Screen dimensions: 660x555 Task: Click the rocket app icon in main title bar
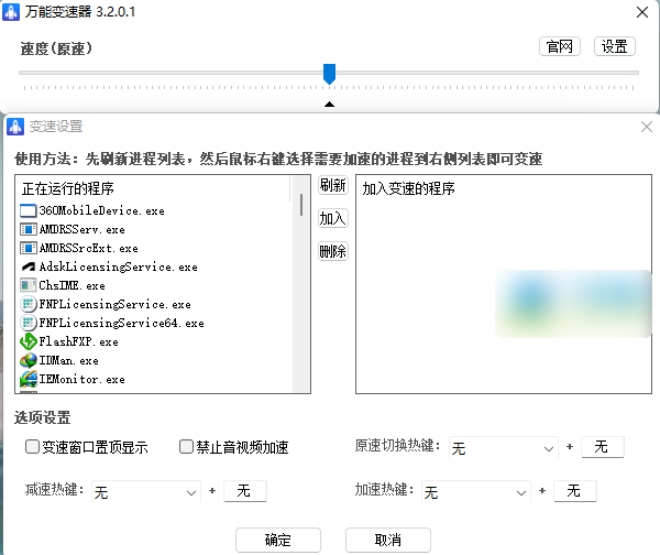(x=11, y=12)
